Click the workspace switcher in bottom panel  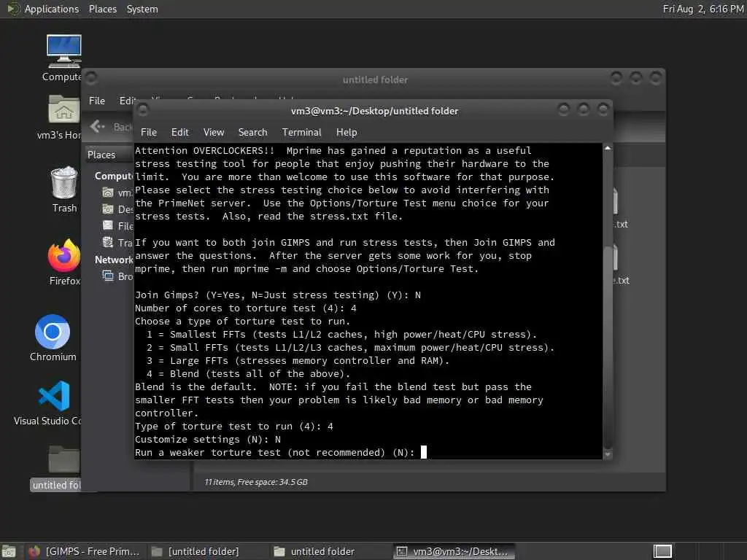(x=662, y=551)
